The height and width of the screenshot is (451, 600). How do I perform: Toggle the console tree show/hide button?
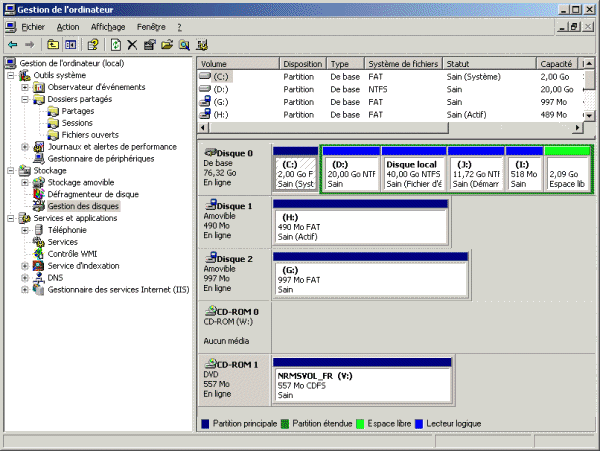pos(71,45)
